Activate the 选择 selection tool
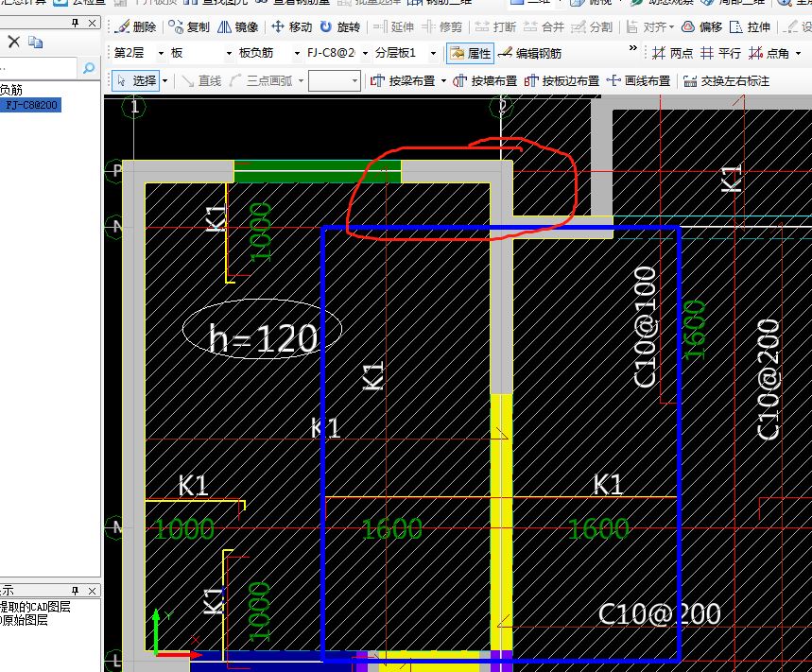Viewport: 812px width, 672px height. [x=136, y=80]
